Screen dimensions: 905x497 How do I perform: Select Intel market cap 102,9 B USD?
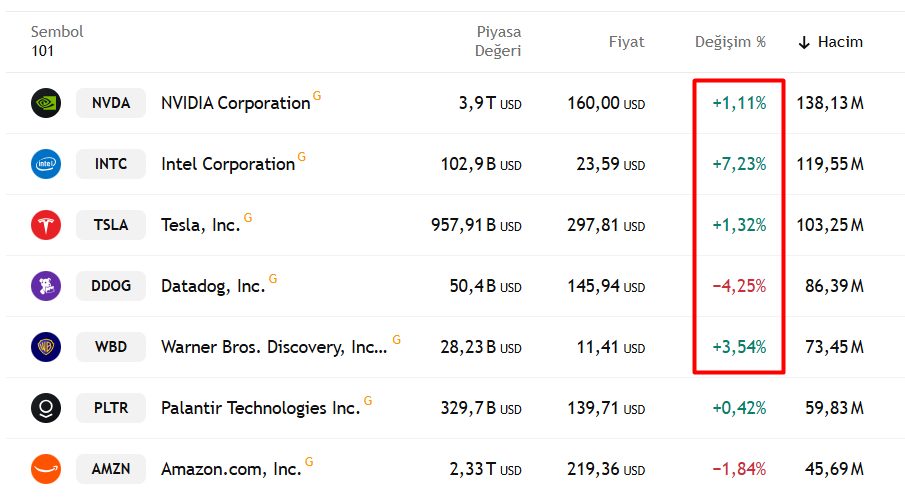[x=481, y=165]
